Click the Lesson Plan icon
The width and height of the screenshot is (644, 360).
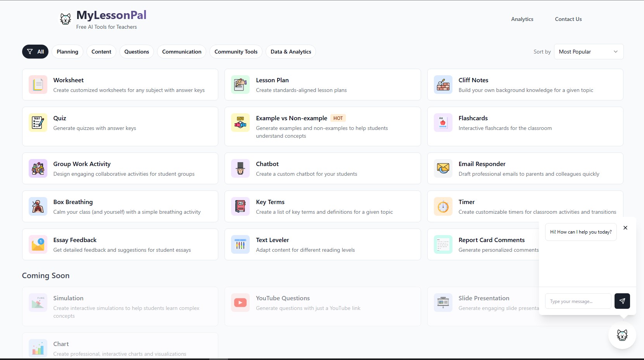[x=240, y=85]
